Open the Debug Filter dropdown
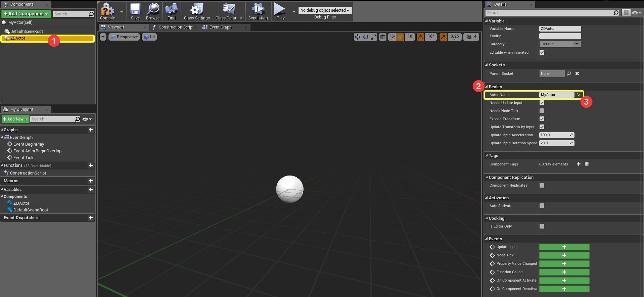644x297 pixels. pos(325,10)
